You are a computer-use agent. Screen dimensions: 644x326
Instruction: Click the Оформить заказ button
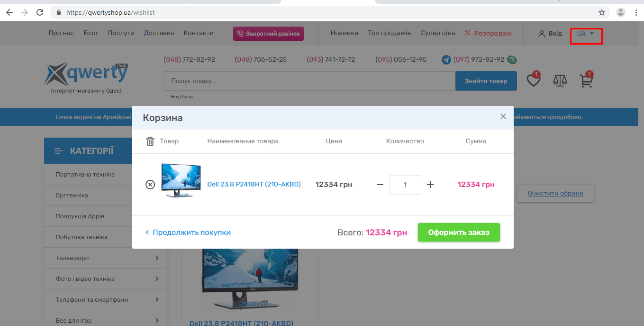pos(459,233)
